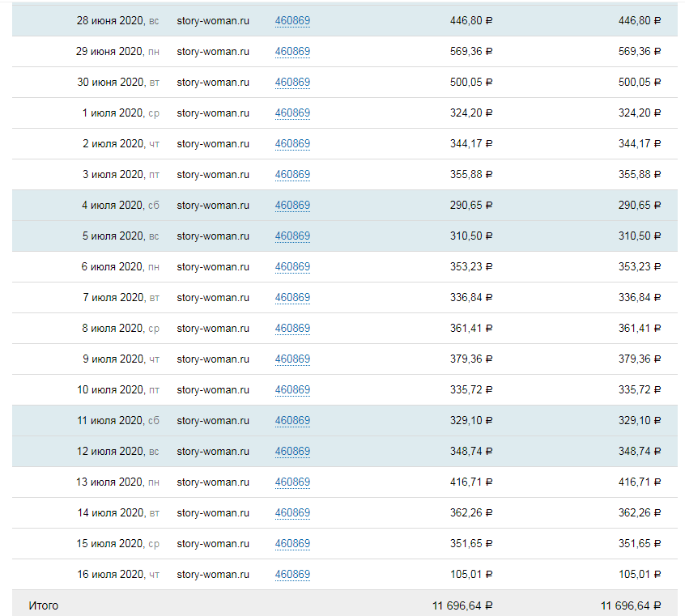Select the date 7 июля 2020, вт
The image size is (685, 616).
(121, 298)
